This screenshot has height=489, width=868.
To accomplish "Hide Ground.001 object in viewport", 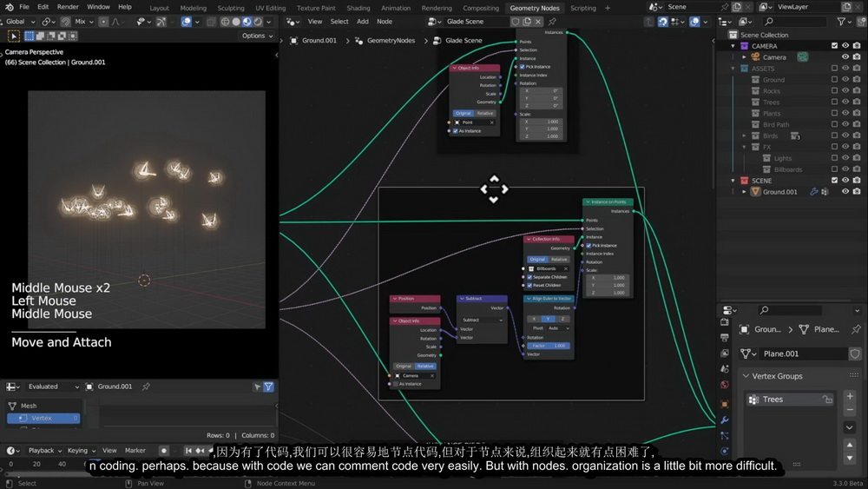I will click(x=845, y=192).
